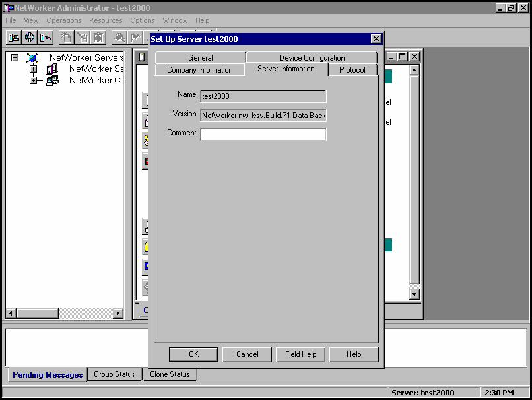This screenshot has width=532, height=400.
Task: Open the Resources menu
Action: [x=106, y=20]
